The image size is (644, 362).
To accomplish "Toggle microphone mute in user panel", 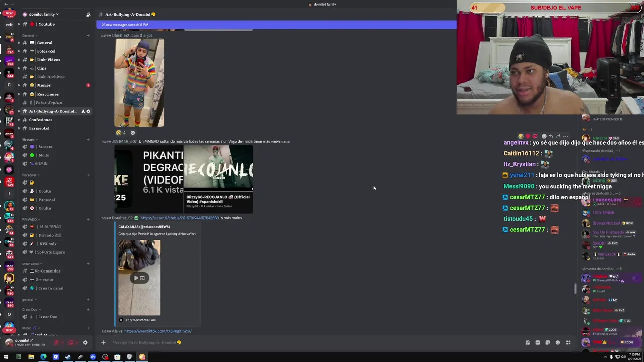I will point(57,343).
